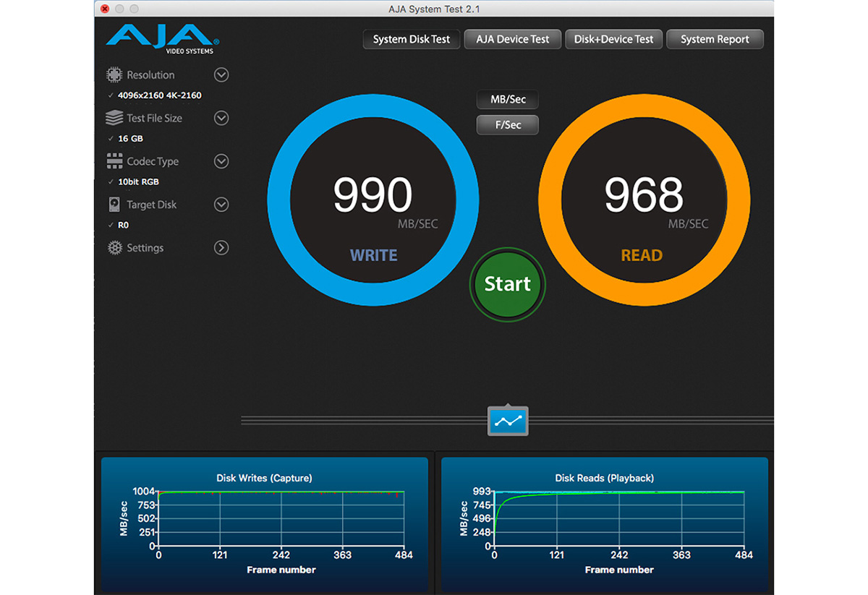Switch to AJA Device Test
The height and width of the screenshot is (595, 868).
point(513,39)
